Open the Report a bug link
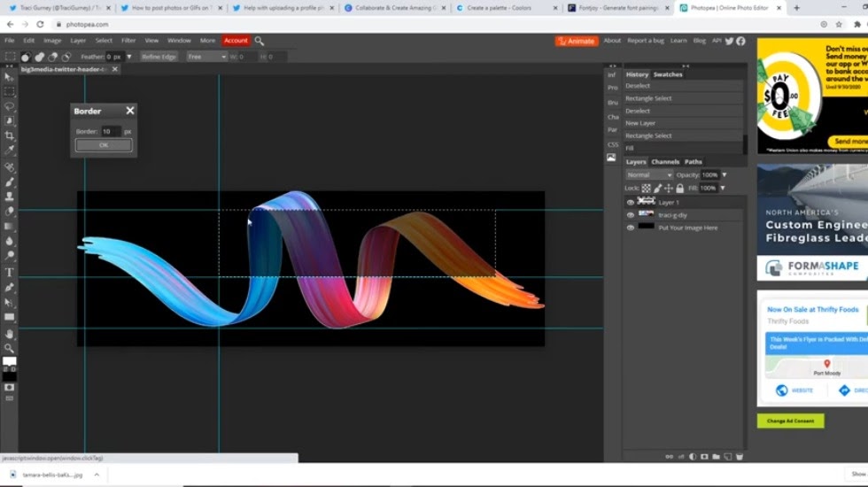This screenshot has width=868, height=487. 646,41
